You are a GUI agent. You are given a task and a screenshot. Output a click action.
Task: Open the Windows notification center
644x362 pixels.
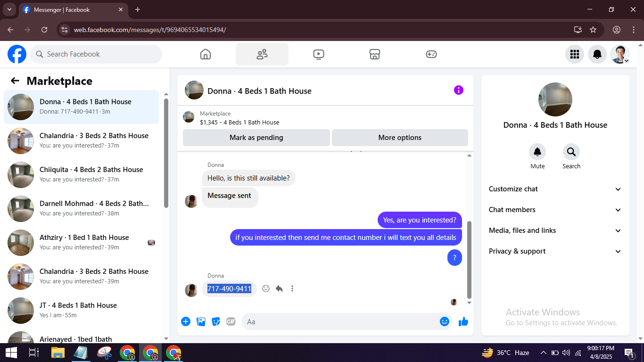[x=629, y=353]
